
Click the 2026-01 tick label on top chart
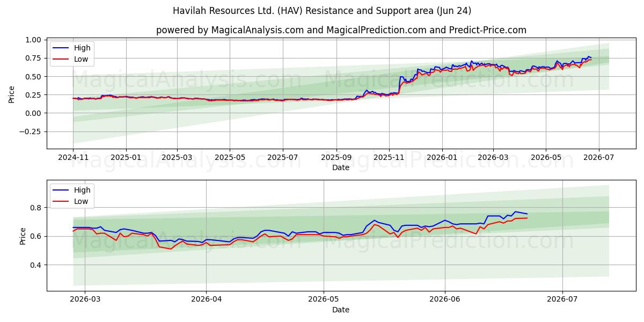click(442, 158)
